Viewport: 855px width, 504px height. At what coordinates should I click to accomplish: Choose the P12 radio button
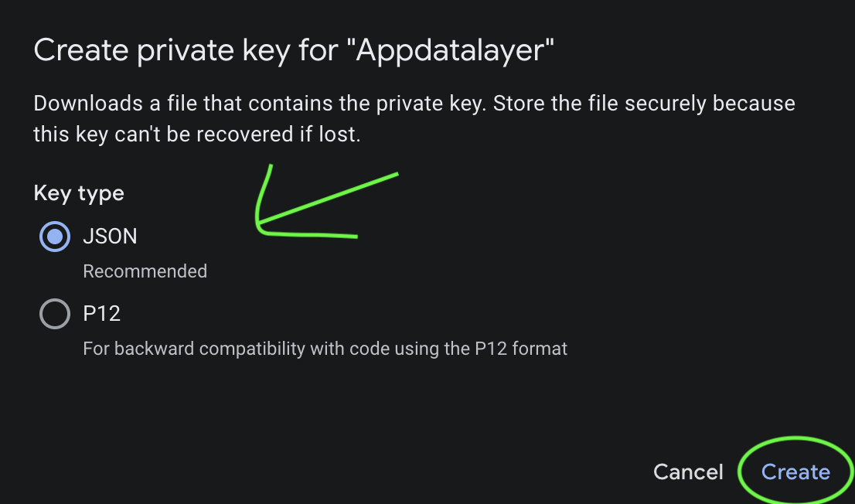54,314
